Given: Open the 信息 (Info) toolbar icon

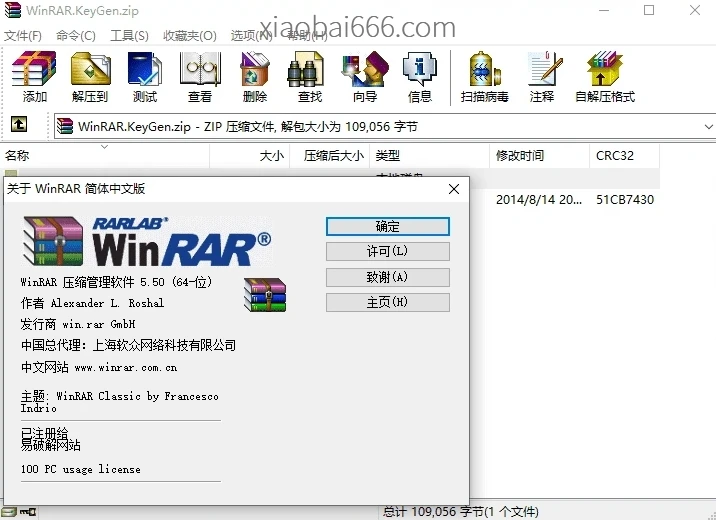Looking at the screenshot, I should 420,76.
